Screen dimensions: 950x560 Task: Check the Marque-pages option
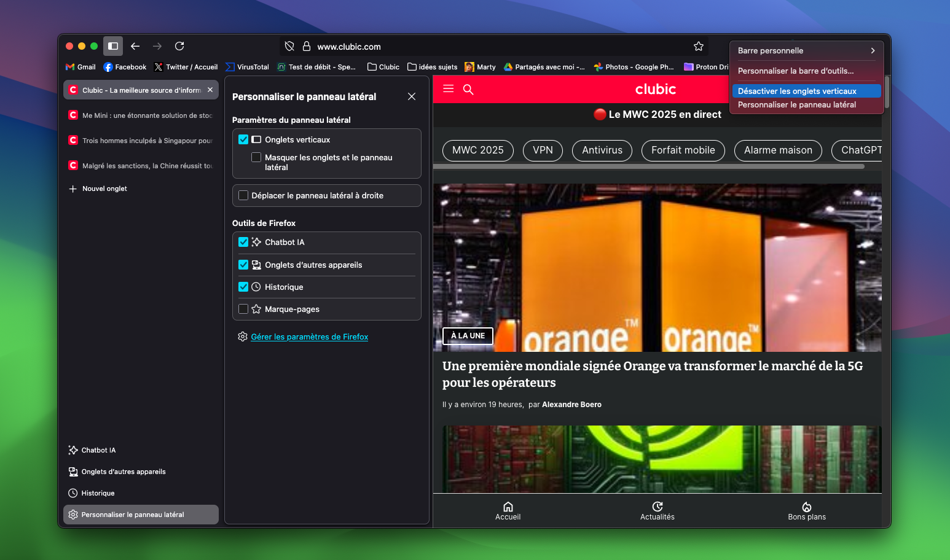click(x=243, y=309)
